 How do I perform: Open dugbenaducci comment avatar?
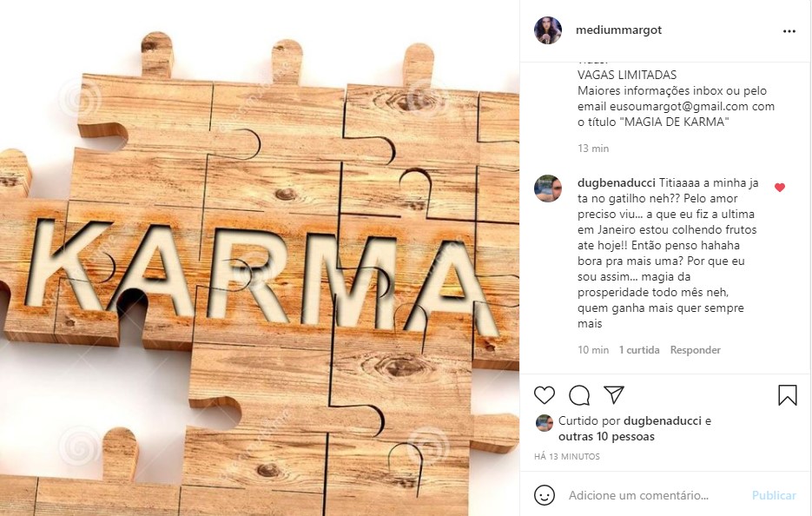point(548,188)
